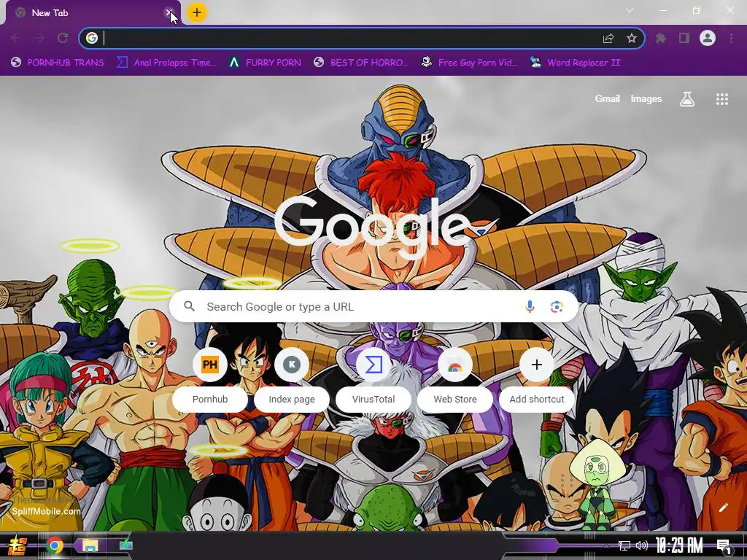Image resolution: width=747 pixels, height=560 pixels.
Task: Go back using the back arrow
Action: (x=16, y=38)
